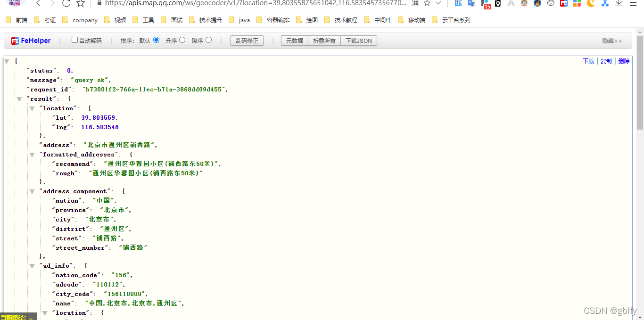The image size is (644, 320).
Task: Click the blue circle broom extension icon
Action: [x=537, y=3]
